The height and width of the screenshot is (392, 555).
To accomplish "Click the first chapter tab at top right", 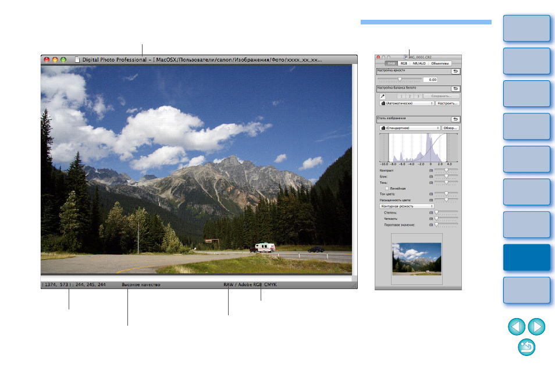I will (526, 28).
